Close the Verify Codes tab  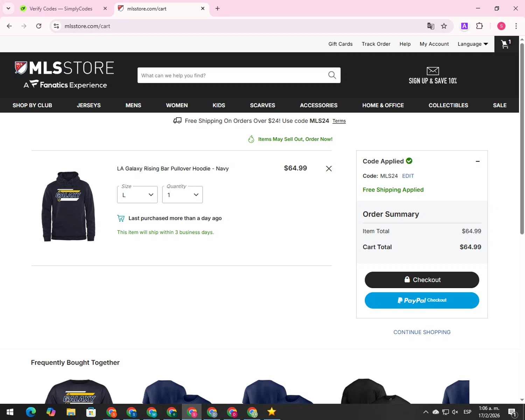[105, 8]
